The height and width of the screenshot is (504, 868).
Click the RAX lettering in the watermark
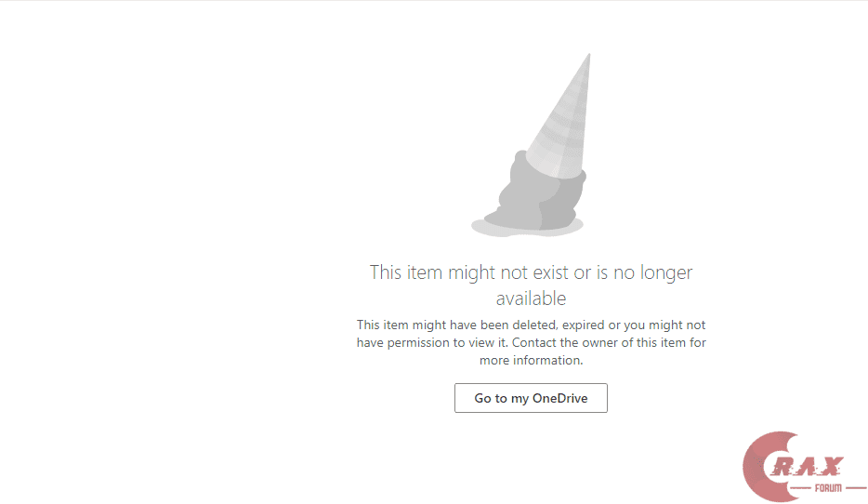coord(807,467)
